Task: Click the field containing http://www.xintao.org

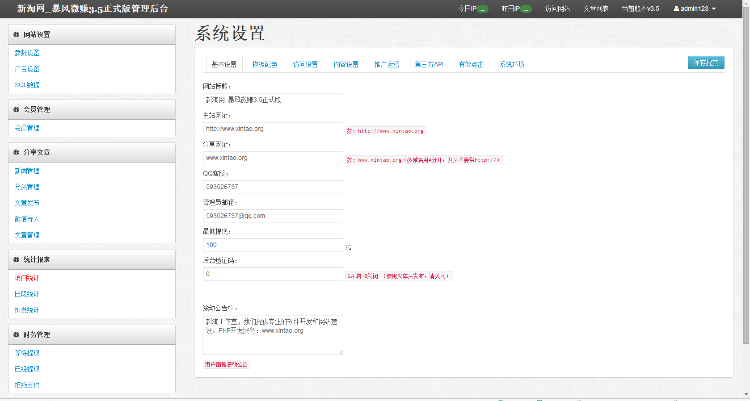Action: click(273, 129)
